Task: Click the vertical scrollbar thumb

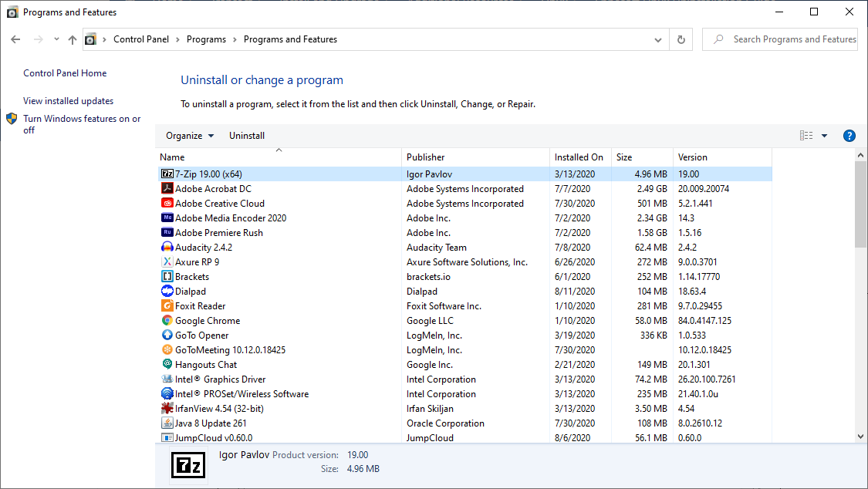Action: (861, 204)
